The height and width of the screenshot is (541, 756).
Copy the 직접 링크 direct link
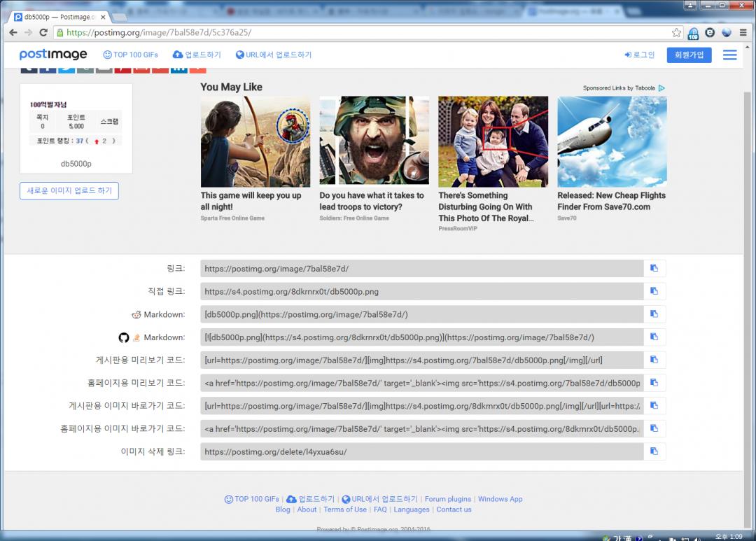654,291
